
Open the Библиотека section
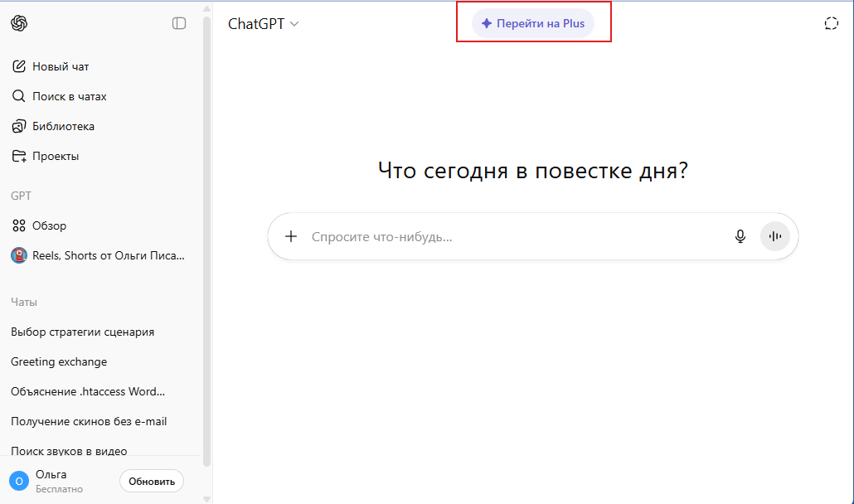tap(53, 126)
